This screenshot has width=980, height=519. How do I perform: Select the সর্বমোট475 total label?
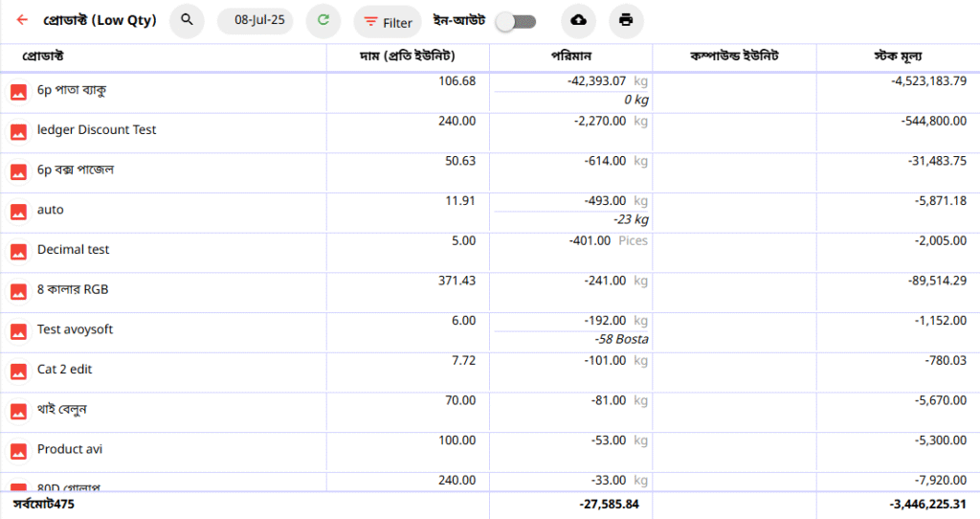click(44, 504)
